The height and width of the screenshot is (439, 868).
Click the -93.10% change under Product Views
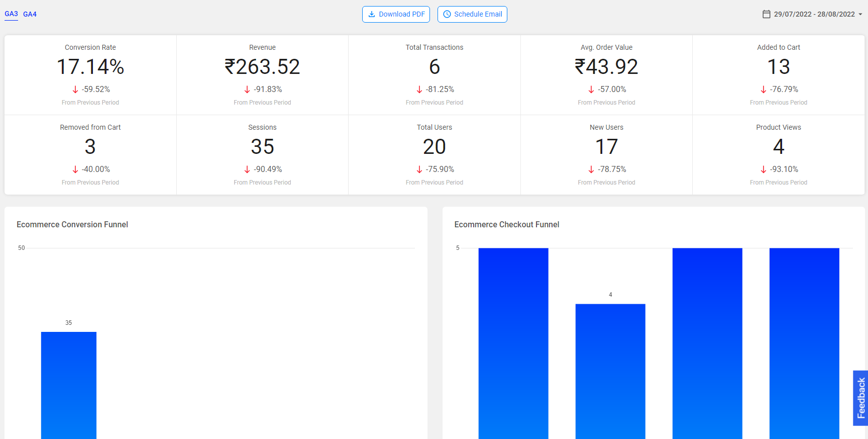coord(784,169)
